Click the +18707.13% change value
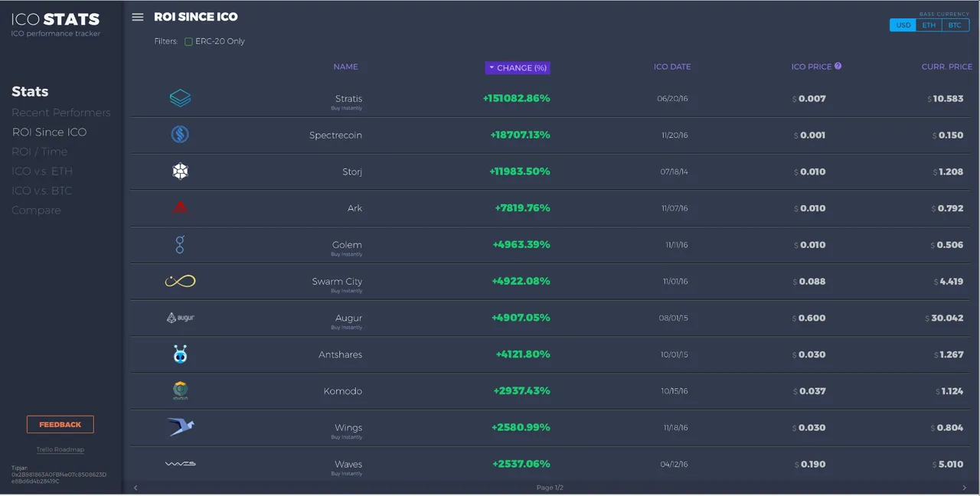980x496 pixels. (520, 135)
